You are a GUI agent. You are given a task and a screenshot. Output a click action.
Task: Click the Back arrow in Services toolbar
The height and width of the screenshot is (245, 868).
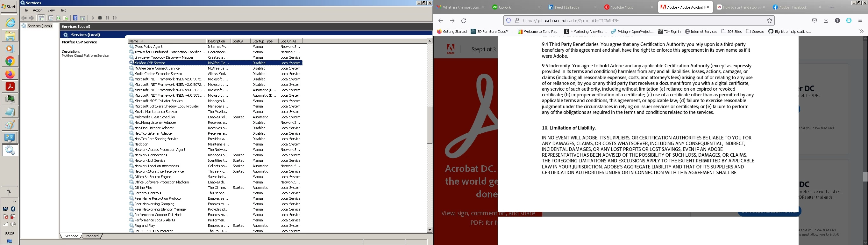pyautogui.click(x=24, y=18)
